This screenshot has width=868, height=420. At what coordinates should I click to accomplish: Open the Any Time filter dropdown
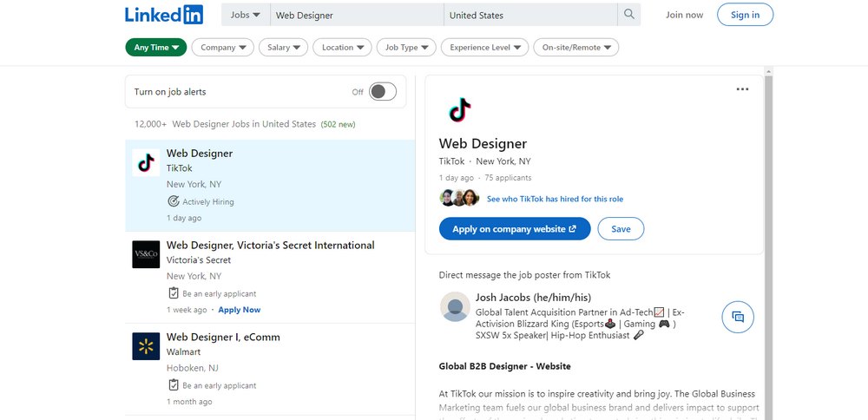[156, 48]
